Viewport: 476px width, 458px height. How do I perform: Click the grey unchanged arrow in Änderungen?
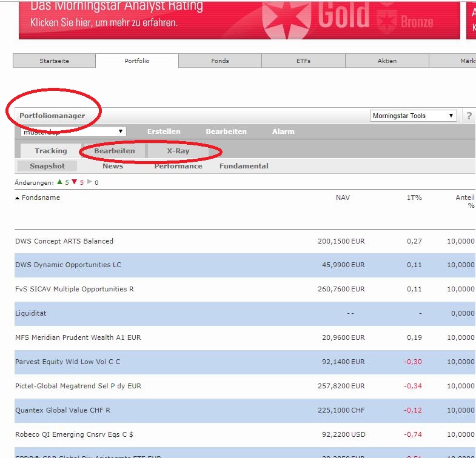coord(89,182)
